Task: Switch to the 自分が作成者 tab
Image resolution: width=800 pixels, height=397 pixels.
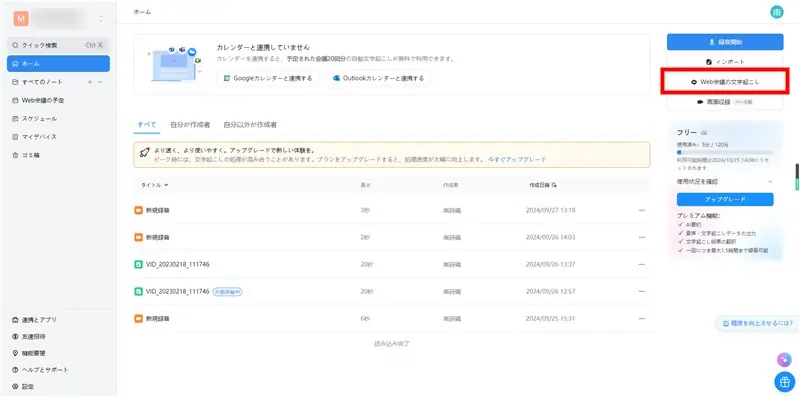Action: [190, 125]
